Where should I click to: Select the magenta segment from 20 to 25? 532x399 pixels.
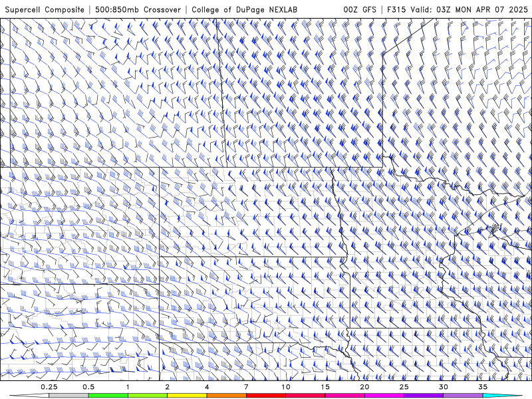coord(384,396)
